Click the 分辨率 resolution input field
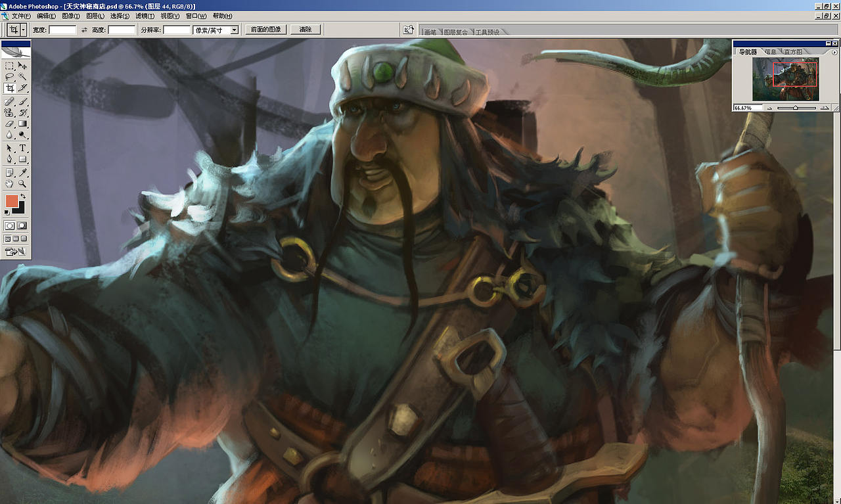This screenshot has height=504, width=841. click(x=177, y=30)
